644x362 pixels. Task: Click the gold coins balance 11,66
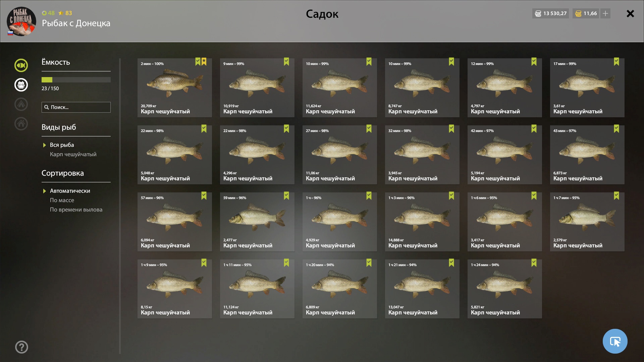[586, 13]
